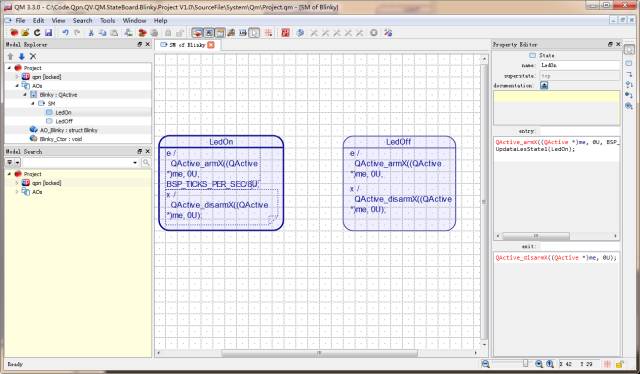Click the Undo arrow icon
The width and height of the screenshot is (640, 374).
click(65, 33)
